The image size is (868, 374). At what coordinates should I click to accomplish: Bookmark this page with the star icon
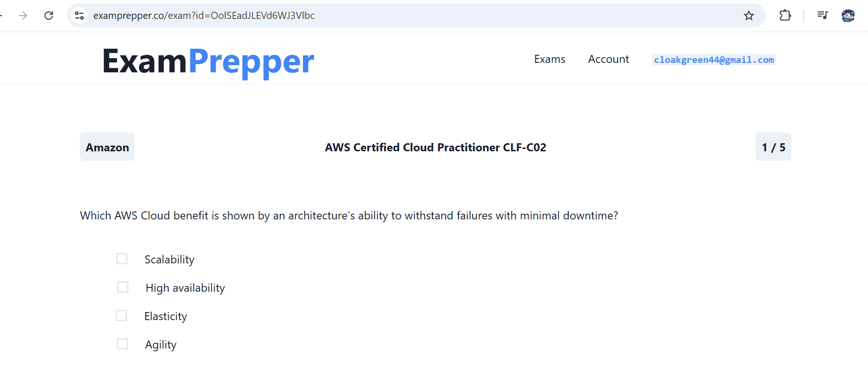click(x=749, y=16)
